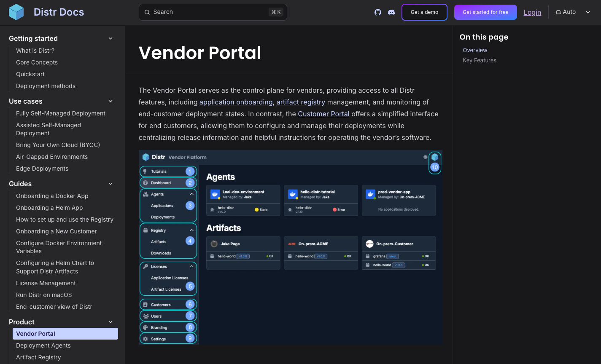The image size is (601, 364).
Task: Click the Distr cube logo in header
Action: coord(16,12)
